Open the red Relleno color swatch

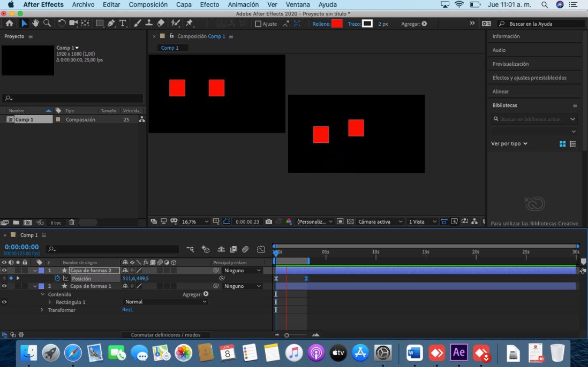pyautogui.click(x=337, y=24)
